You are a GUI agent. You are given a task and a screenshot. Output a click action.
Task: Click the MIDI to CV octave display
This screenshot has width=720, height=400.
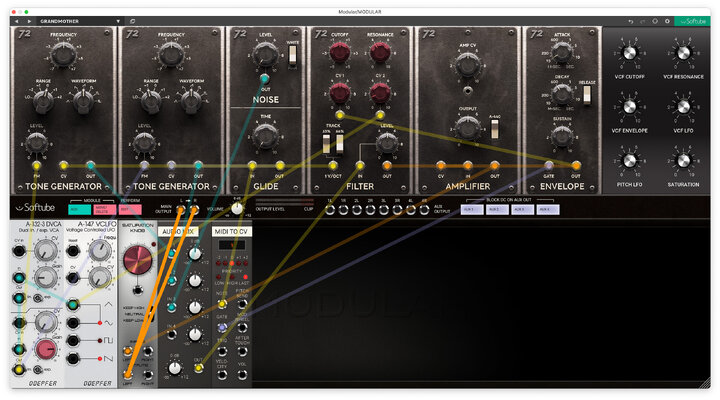tap(232, 245)
